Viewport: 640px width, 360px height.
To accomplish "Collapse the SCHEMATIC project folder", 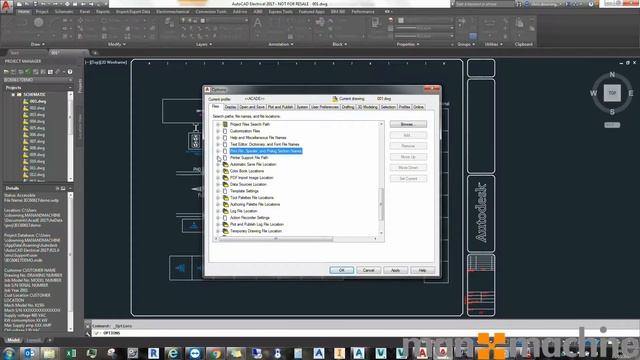I will coord(13,94).
